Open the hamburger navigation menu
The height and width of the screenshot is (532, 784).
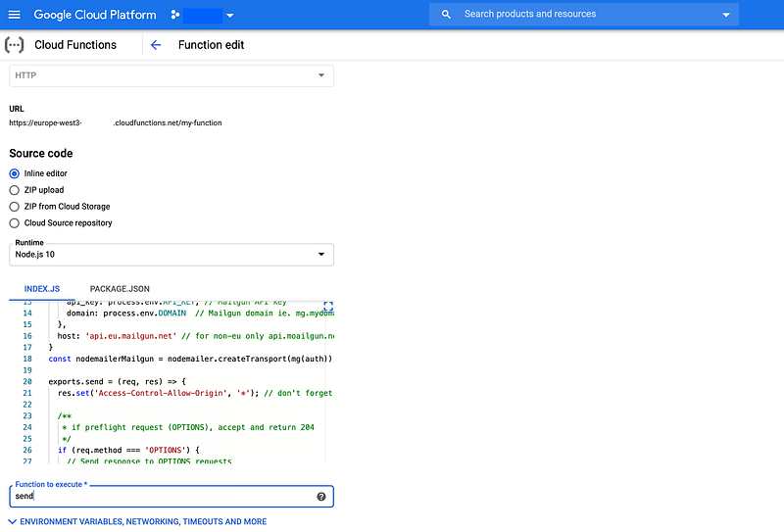(15, 15)
